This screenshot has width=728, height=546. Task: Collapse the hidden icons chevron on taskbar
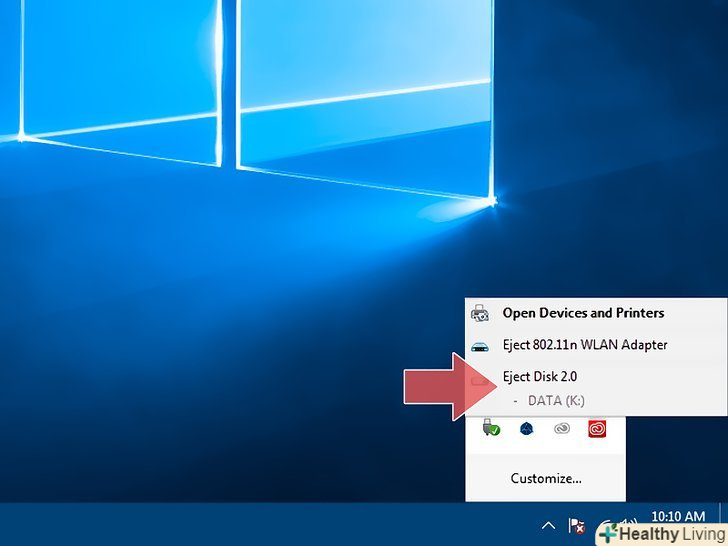(548, 526)
